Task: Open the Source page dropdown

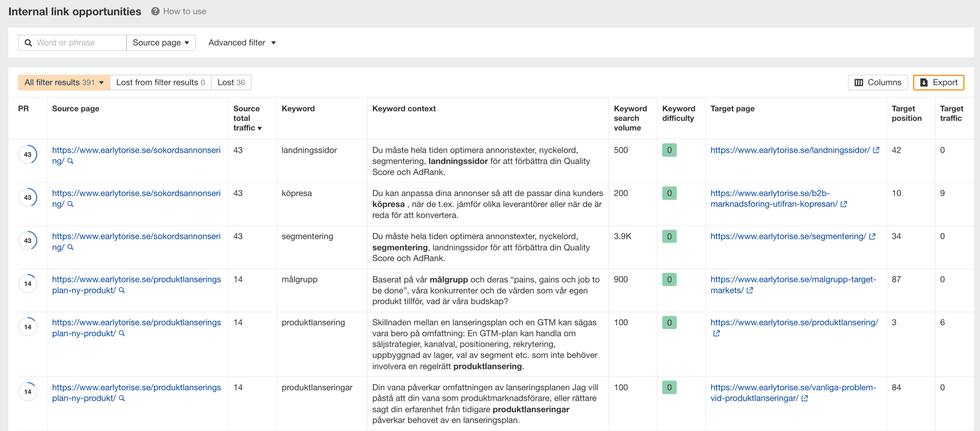Action: point(161,43)
